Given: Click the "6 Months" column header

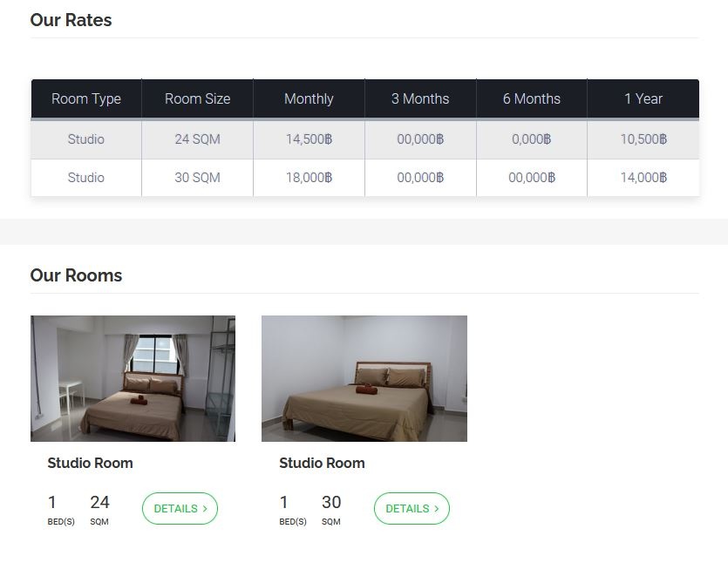Looking at the screenshot, I should click(532, 98).
